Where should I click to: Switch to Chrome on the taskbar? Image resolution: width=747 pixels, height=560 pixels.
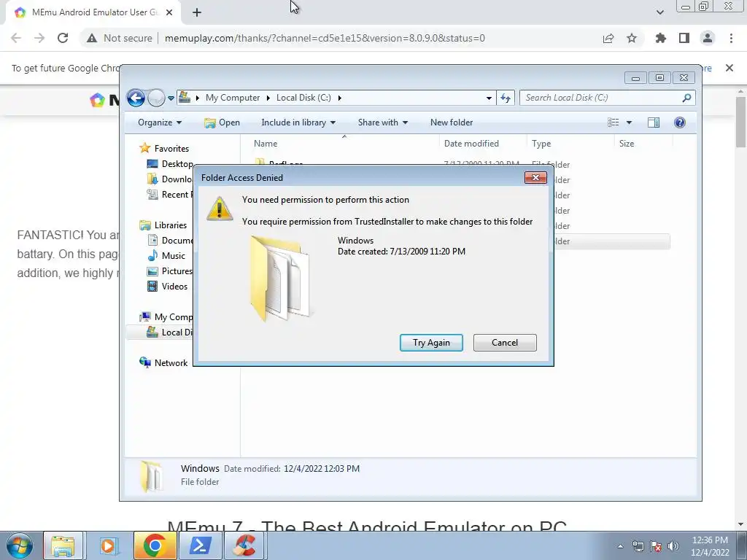click(x=155, y=545)
